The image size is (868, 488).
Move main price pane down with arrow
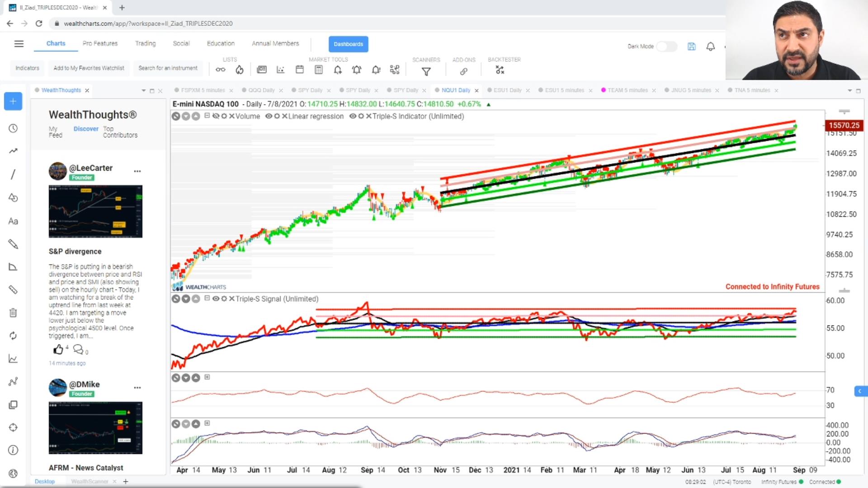click(x=186, y=116)
